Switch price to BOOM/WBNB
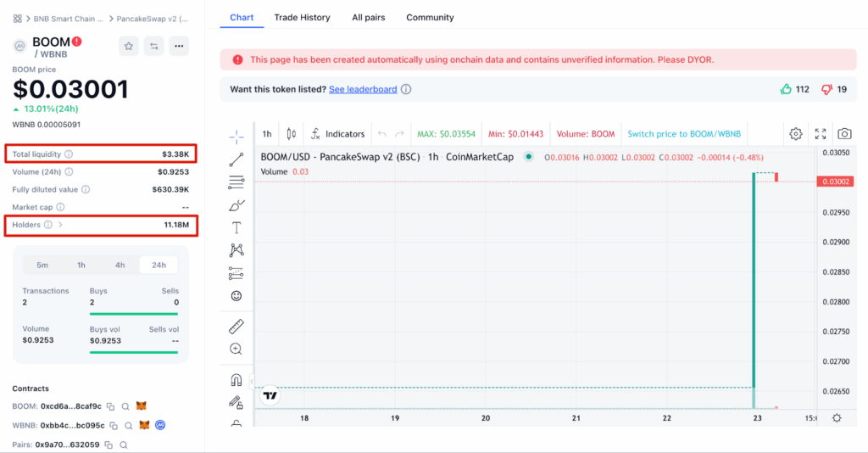 pyautogui.click(x=684, y=134)
